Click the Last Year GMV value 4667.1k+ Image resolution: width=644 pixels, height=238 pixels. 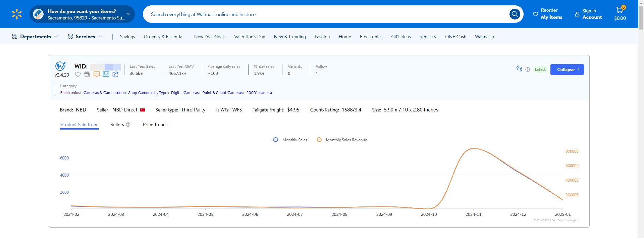(177, 74)
